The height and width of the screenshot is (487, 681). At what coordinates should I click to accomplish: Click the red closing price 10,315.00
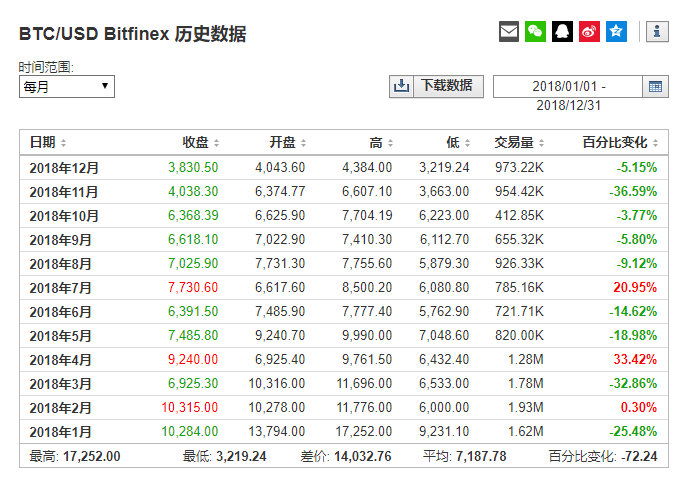(190, 407)
